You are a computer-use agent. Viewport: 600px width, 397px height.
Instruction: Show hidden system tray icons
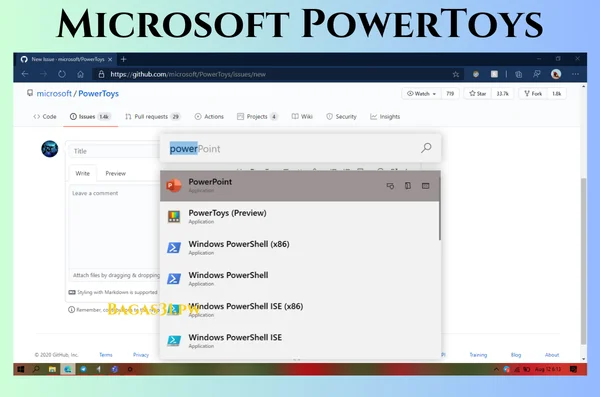coord(496,369)
